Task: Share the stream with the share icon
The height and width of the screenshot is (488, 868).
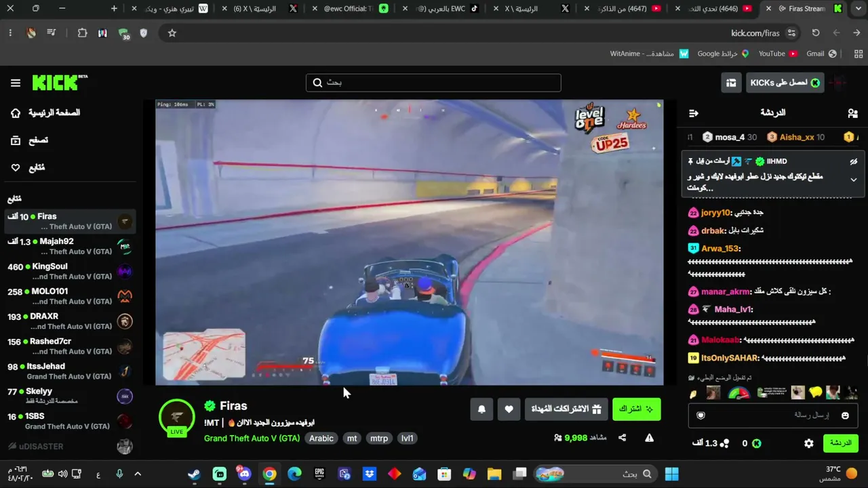Action: (622, 438)
